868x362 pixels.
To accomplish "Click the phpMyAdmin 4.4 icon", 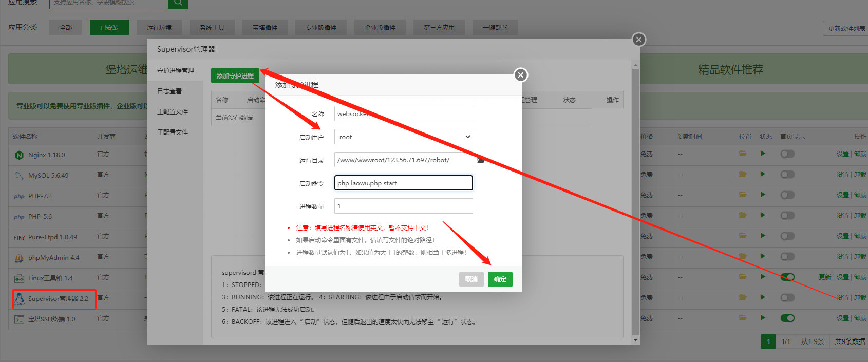I will [19, 258].
